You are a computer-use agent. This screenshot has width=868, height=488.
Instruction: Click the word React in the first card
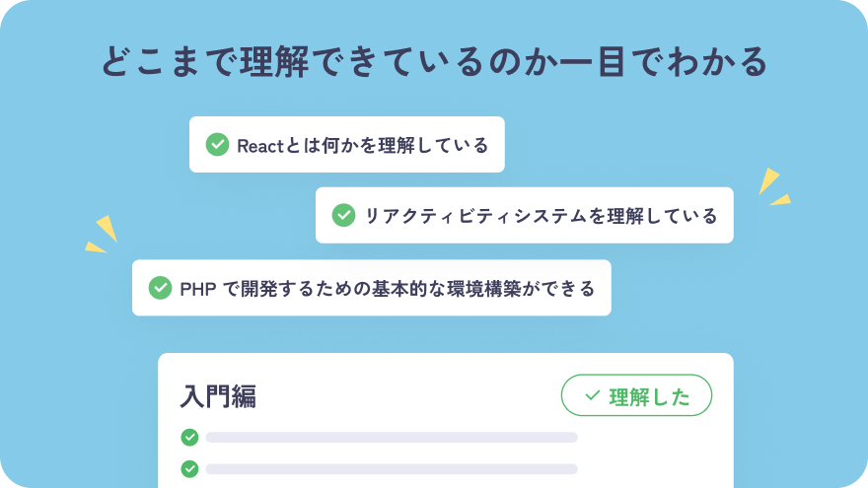pos(260,145)
